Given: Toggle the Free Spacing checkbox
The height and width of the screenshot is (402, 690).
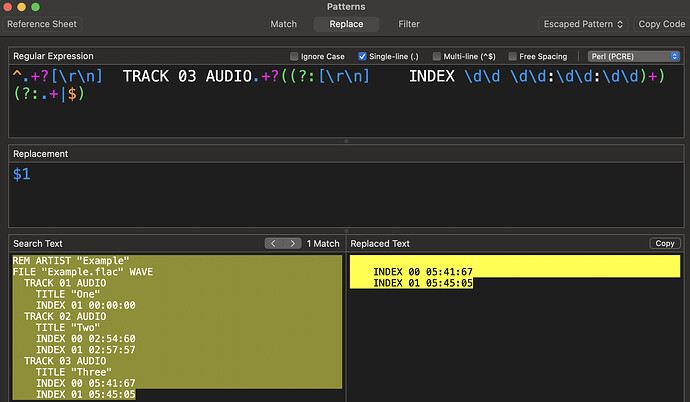Looking at the screenshot, I should pyautogui.click(x=512, y=56).
